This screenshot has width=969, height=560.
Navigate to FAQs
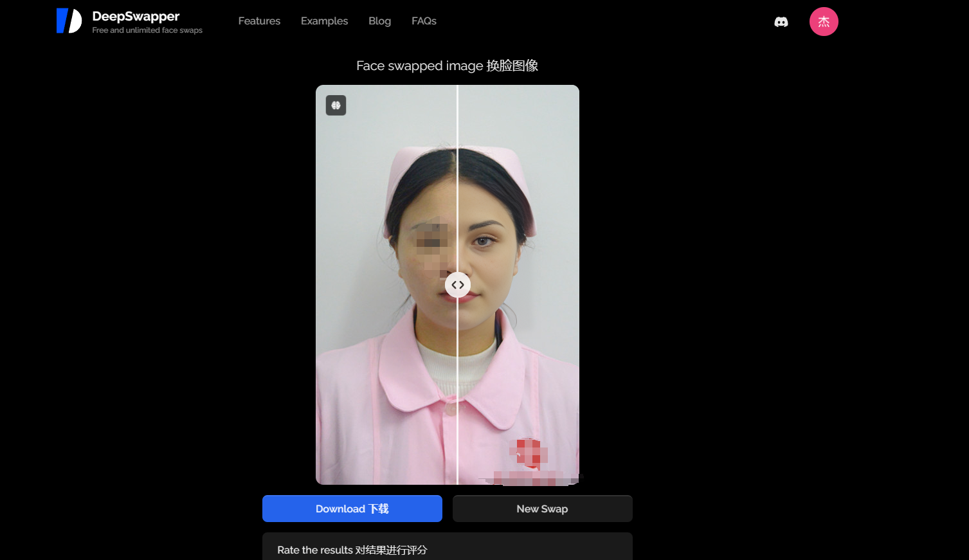(424, 21)
